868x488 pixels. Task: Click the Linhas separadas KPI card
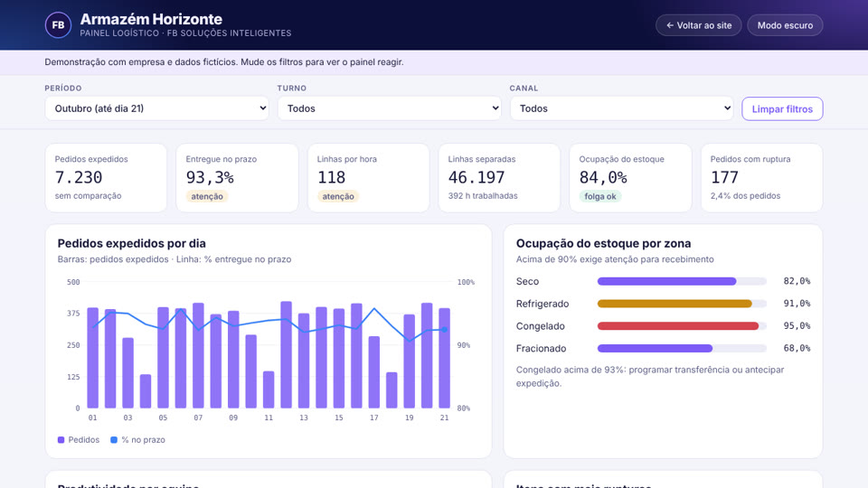pos(499,178)
